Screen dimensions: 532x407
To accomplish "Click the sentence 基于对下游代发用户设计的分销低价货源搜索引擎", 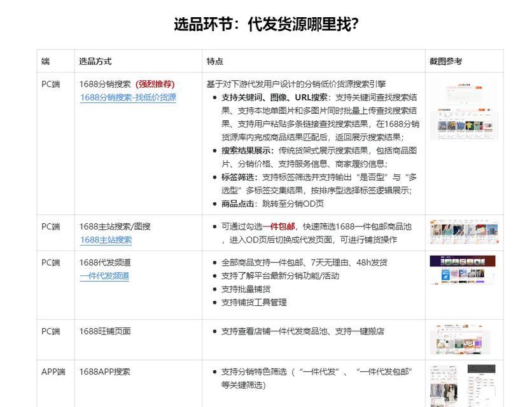I will [296, 84].
